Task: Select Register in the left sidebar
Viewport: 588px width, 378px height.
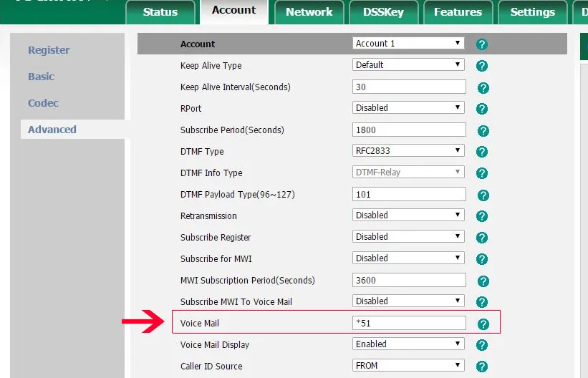Action: click(49, 50)
